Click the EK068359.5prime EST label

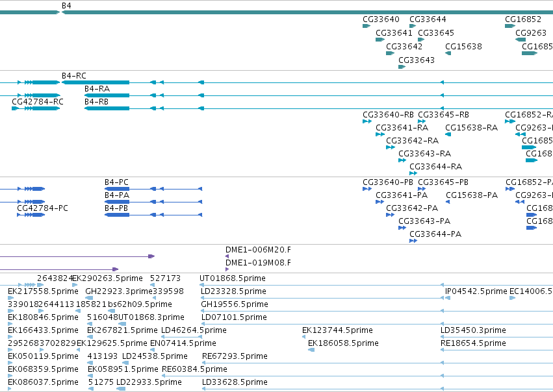[x=43, y=369]
